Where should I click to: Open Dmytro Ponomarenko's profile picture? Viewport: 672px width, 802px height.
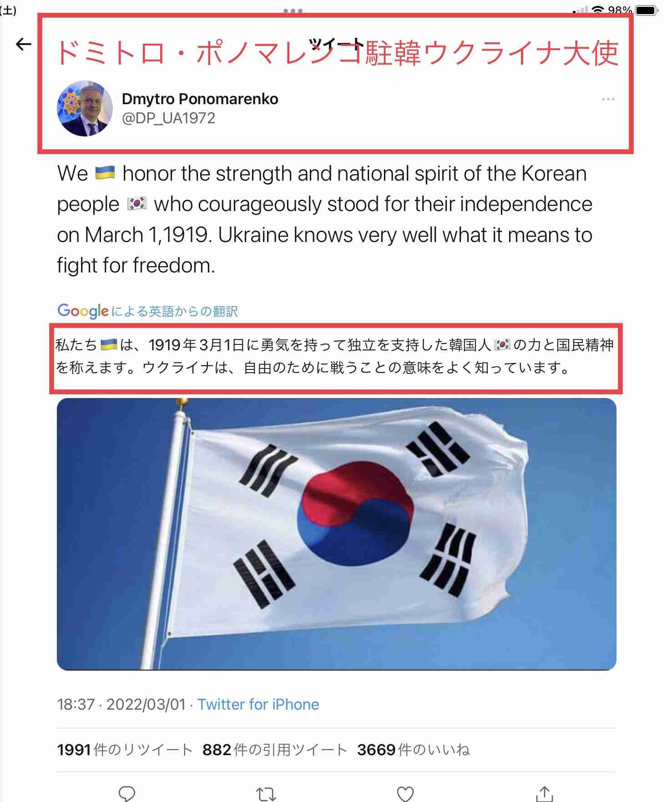pyautogui.click(x=85, y=109)
